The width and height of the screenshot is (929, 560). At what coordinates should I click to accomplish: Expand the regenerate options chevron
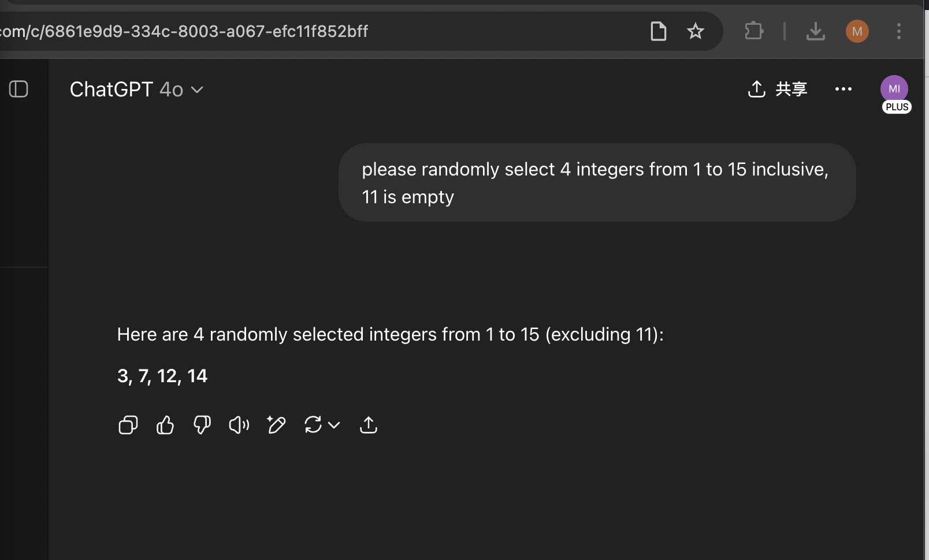334,425
